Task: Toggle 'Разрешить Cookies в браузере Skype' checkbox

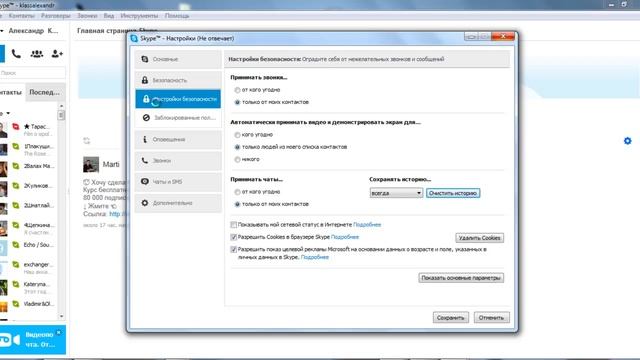Action: 233,237
